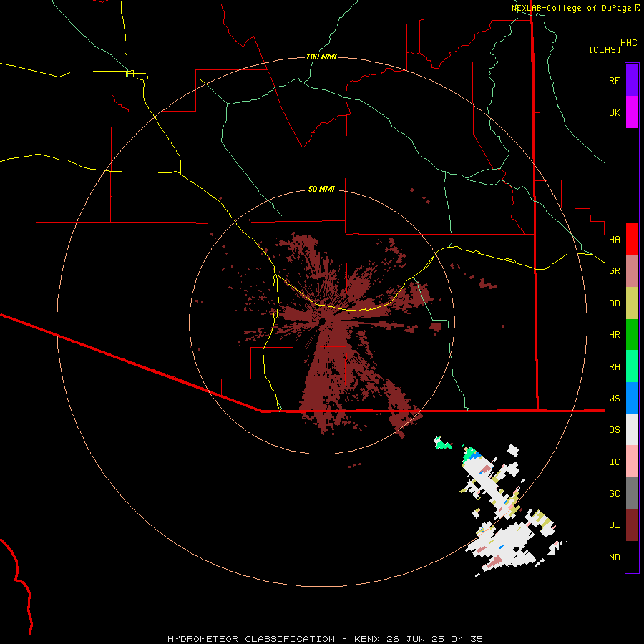Click the NEXLAB-College of DuPage text

tap(571, 8)
